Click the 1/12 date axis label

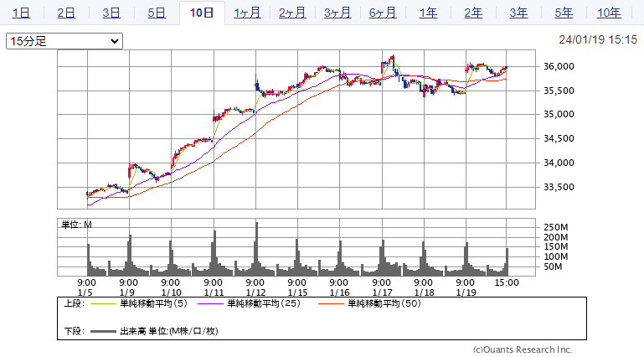(x=256, y=292)
